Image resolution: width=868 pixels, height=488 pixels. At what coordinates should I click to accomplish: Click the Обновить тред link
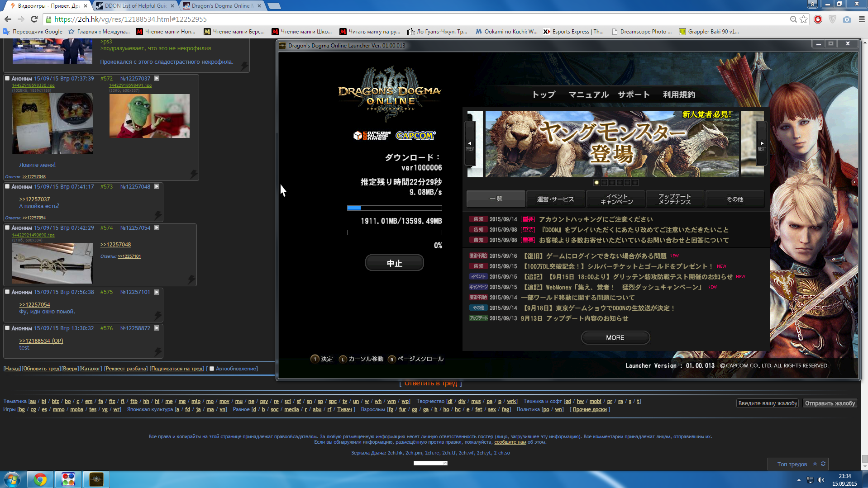point(42,369)
